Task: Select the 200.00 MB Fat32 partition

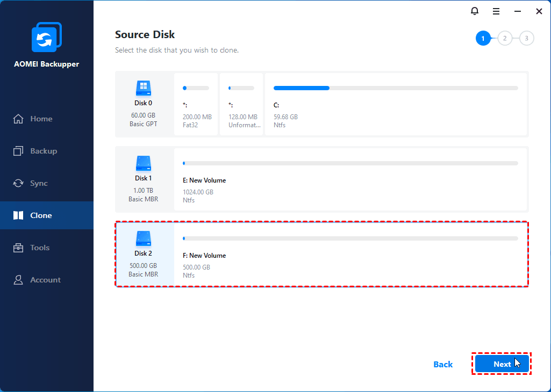Action: click(x=196, y=105)
